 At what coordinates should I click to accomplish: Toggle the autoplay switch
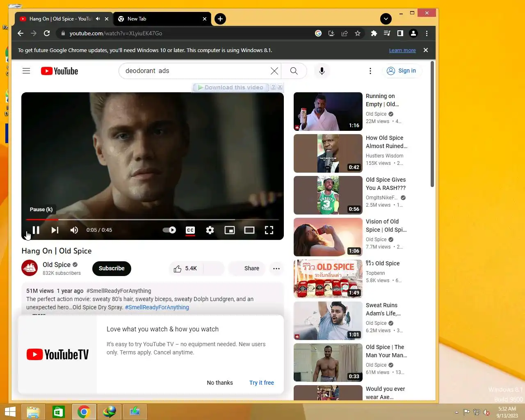pyautogui.click(x=169, y=230)
